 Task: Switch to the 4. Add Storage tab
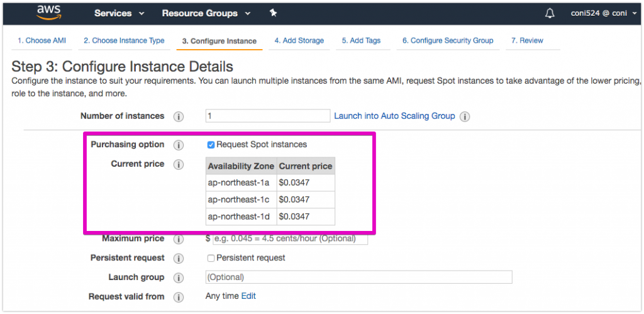299,41
